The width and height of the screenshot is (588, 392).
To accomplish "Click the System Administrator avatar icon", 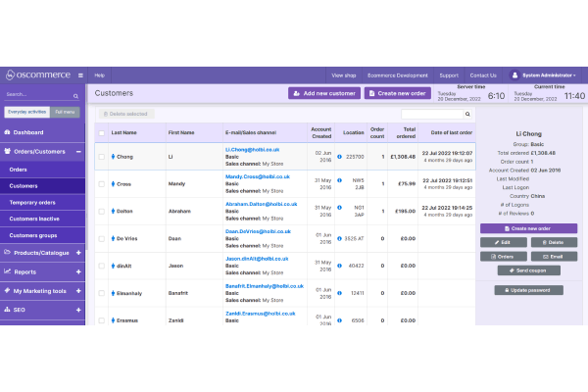I will (514, 75).
